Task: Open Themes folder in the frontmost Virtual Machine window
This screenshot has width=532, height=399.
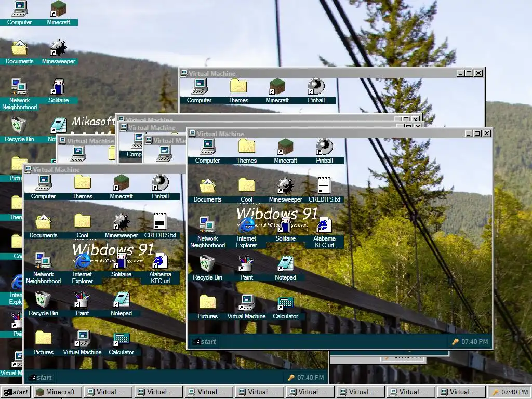Action: tap(246, 152)
